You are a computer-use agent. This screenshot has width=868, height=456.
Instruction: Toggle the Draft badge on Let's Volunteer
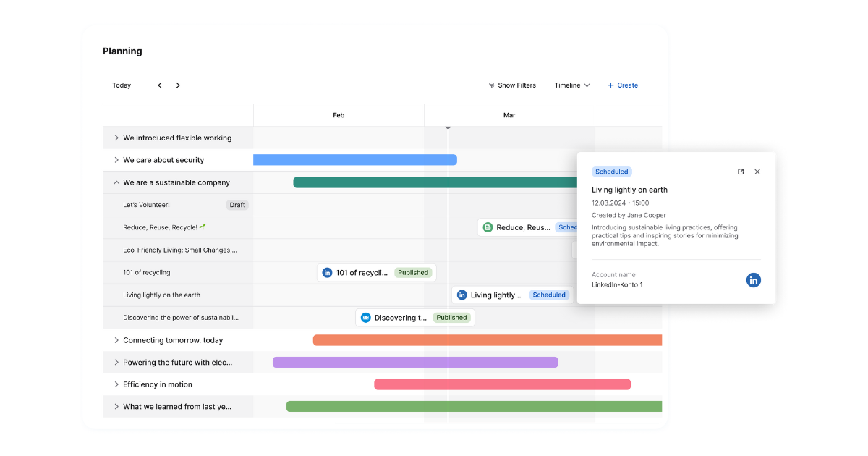[237, 204]
